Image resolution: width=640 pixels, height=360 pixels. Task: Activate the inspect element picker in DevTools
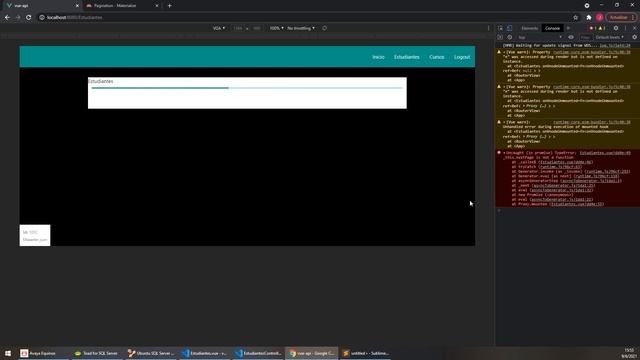500,28
